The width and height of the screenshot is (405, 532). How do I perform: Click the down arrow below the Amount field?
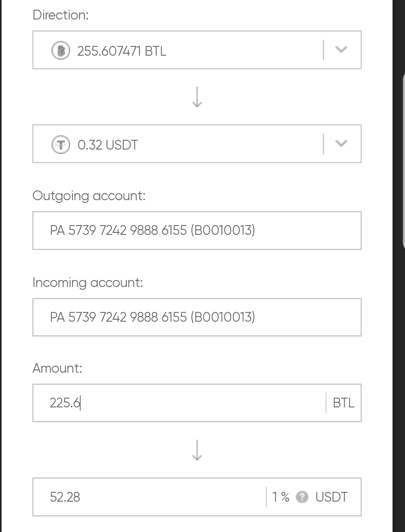click(x=197, y=450)
